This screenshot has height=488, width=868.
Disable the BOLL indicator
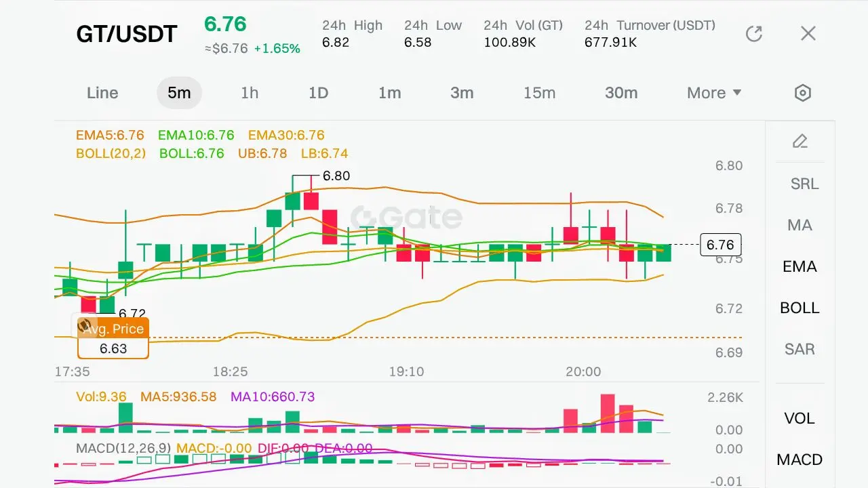(800, 308)
